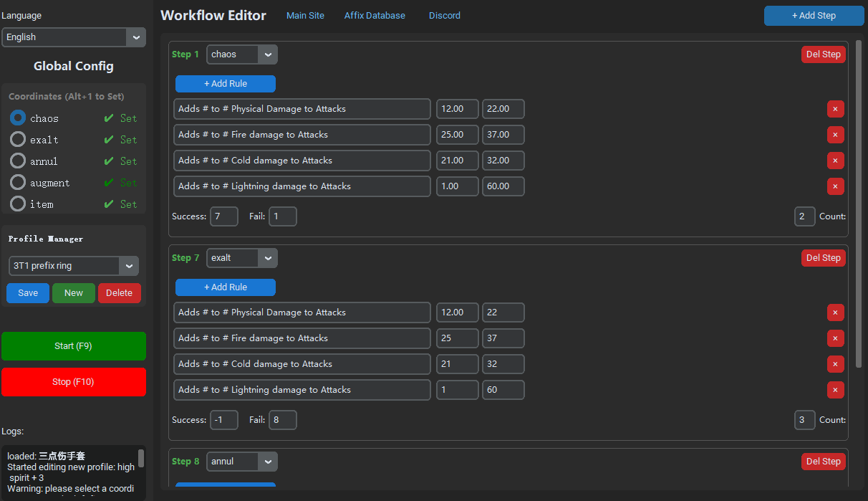Edit Step 1 Cold damage maximum 32.00
Viewport: 868px width, 501px height.
click(503, 161)
